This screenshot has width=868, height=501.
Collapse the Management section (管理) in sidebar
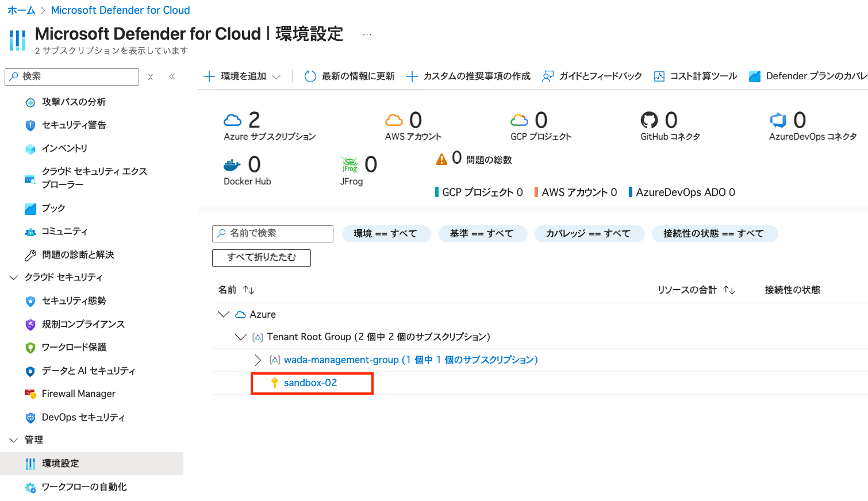[14, 440]
